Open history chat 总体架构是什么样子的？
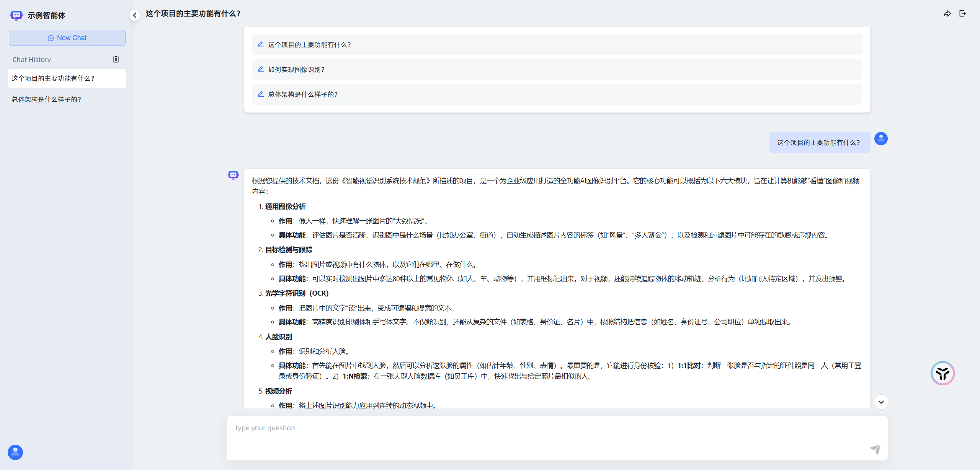This screenshot has height=470, width=980. tap(46, 99)
